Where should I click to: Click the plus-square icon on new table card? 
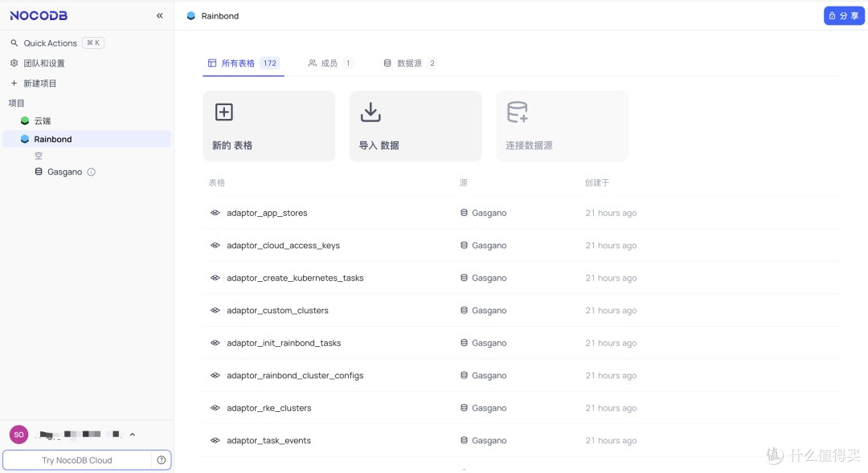coord(223,112)
